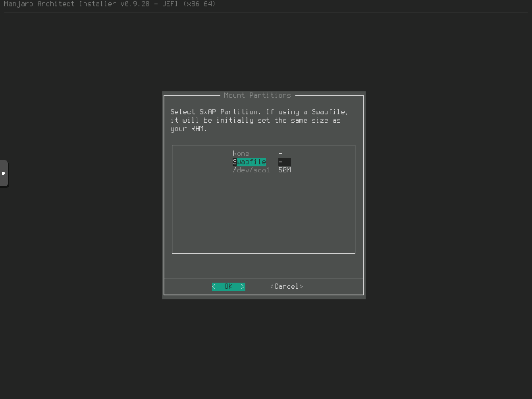Click the Manjaro Architect Installer header text
The width and height of the screenshot is (532, 399).
[x=110, y=4]
